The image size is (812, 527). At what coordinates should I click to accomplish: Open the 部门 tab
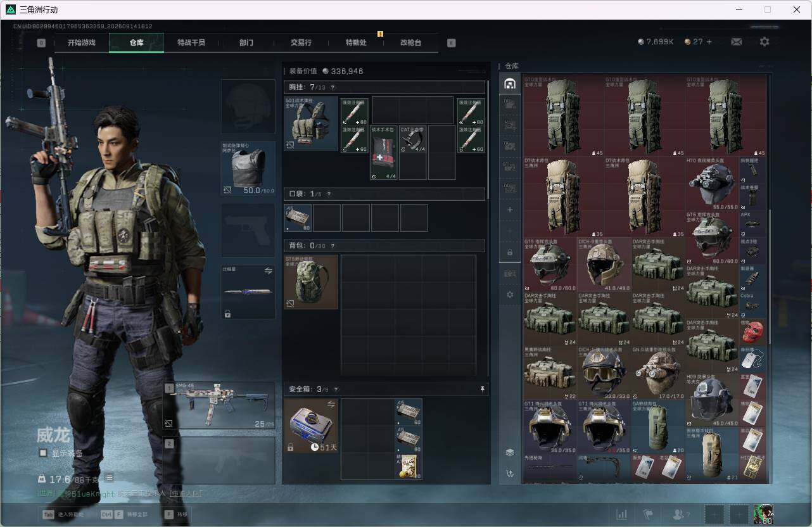(246, 42)
